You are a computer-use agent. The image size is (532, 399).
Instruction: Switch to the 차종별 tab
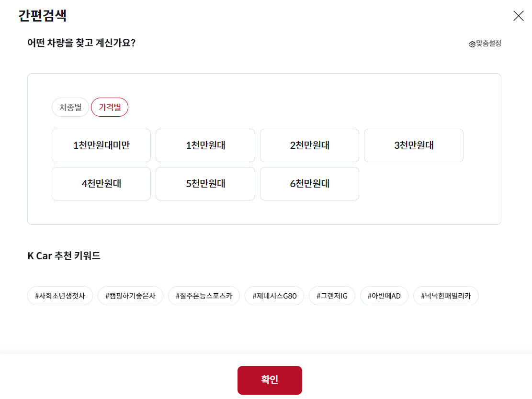(x=70, y=107)
